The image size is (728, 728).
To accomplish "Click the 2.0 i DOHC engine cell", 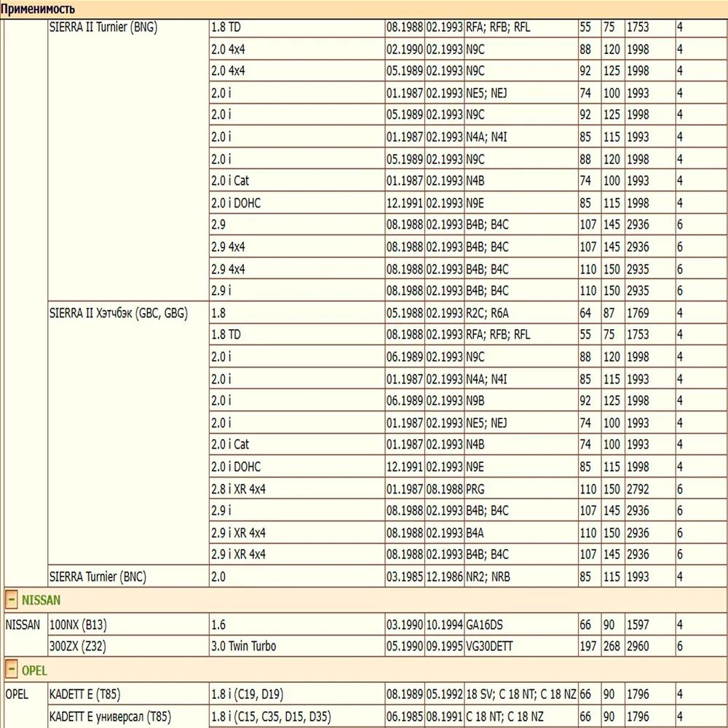I will 232,203.
